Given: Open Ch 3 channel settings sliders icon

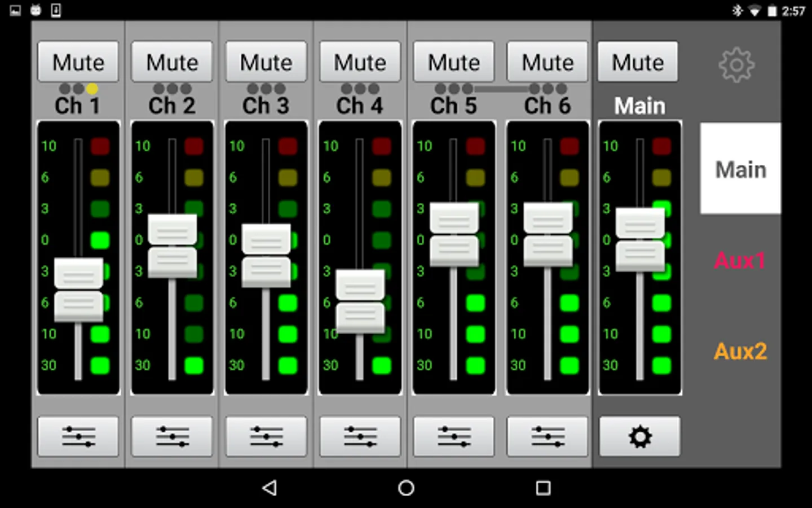Looking at the screenshot, I should click(266, 436).
